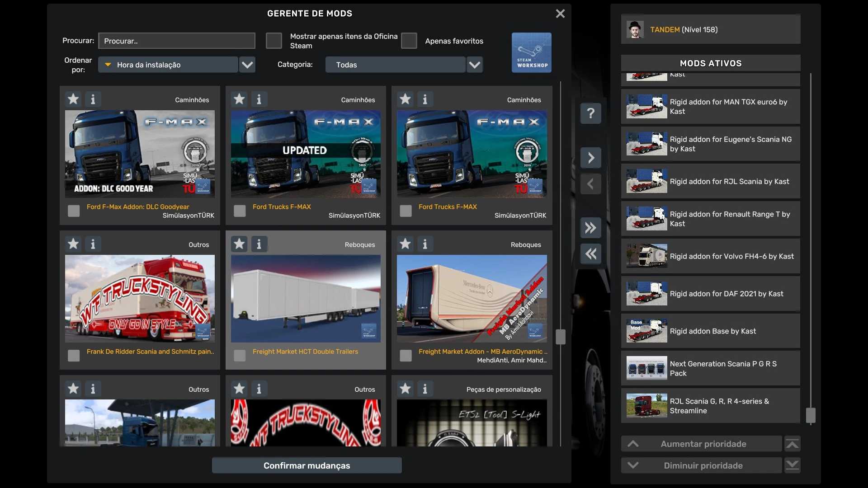Open the Steam Workshop icon
The height and width of the screenshot is (488, 868).
point(531,52)
